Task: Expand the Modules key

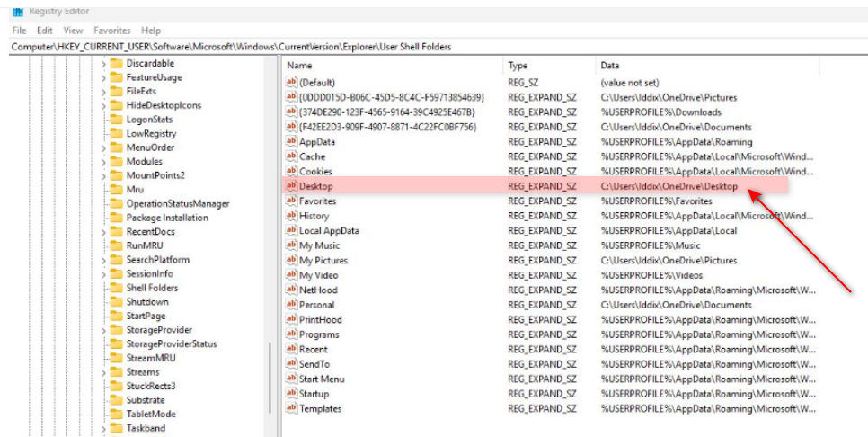Action: 103,162
